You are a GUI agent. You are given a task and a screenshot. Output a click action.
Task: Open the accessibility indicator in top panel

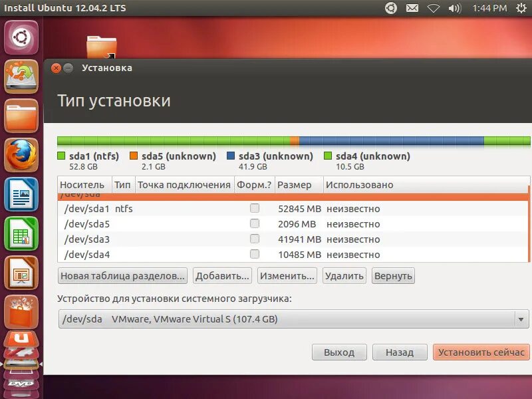click(x=391, y=8)
